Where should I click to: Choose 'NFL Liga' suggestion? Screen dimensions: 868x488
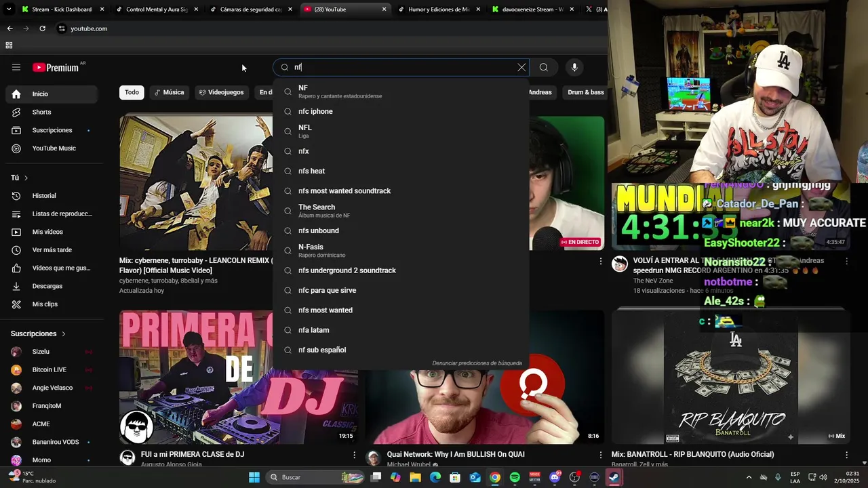click(401, 131)
